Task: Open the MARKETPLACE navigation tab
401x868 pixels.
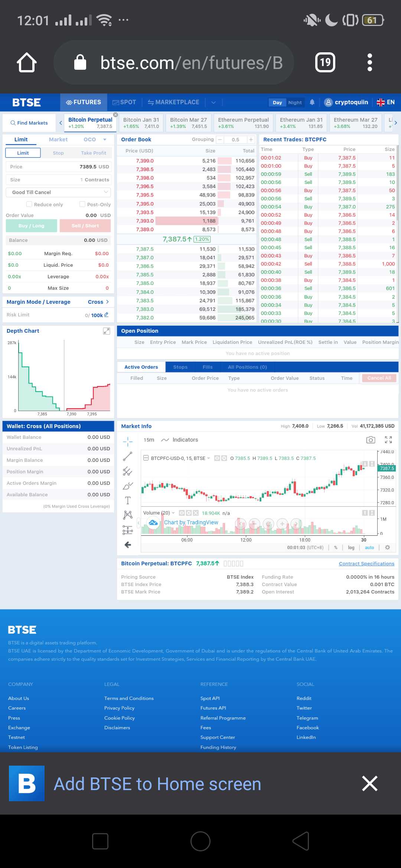Action: pos(173,102)
